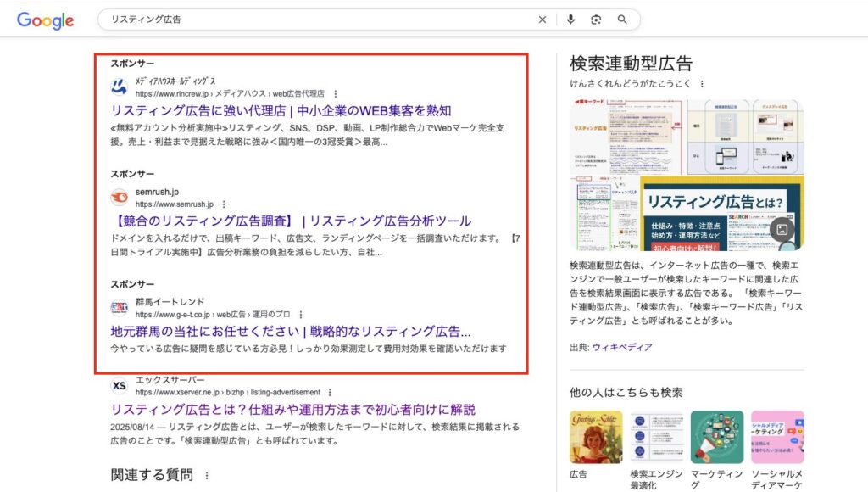Open ad titled リスティング広告に強い代理店
Viewport: 868px width, 492px height.
click(x=281, y=110)
